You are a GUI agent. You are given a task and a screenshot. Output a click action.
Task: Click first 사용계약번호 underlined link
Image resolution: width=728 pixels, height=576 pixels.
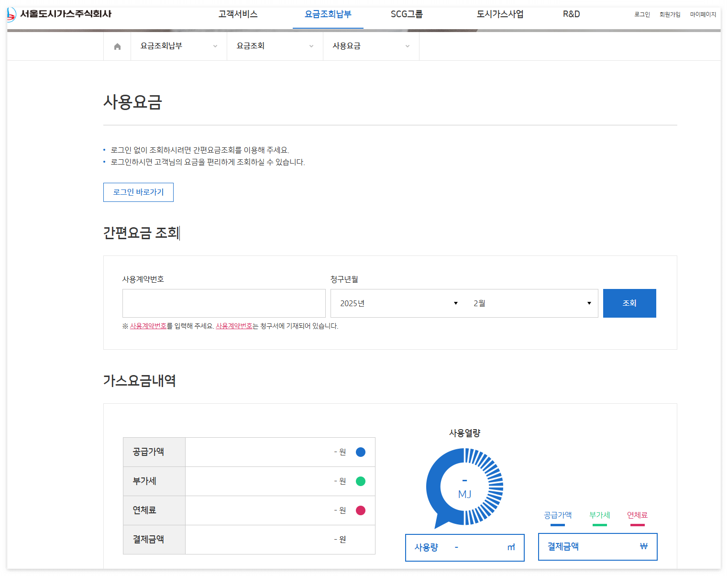pyautogui.click(x=148, y=326)
